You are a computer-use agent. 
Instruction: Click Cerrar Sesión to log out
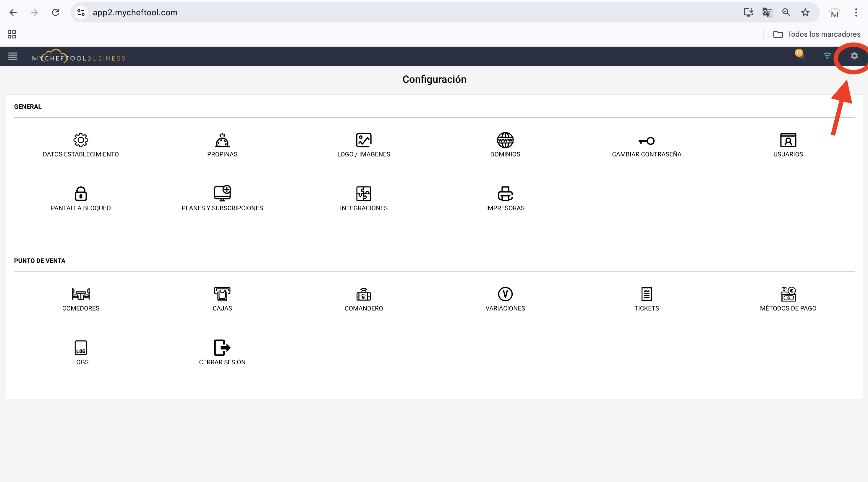[x=222, y=352]
